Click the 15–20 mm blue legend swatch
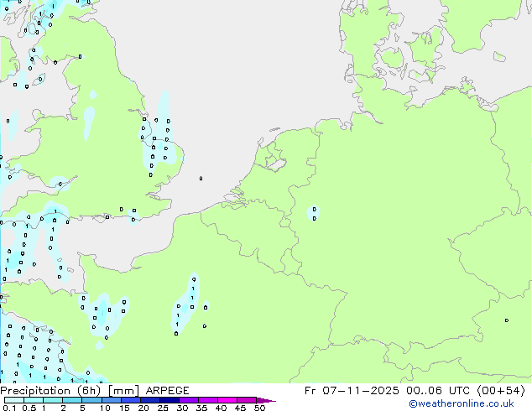This screenshot has height=411, width=532. click(x=130, y=400)
